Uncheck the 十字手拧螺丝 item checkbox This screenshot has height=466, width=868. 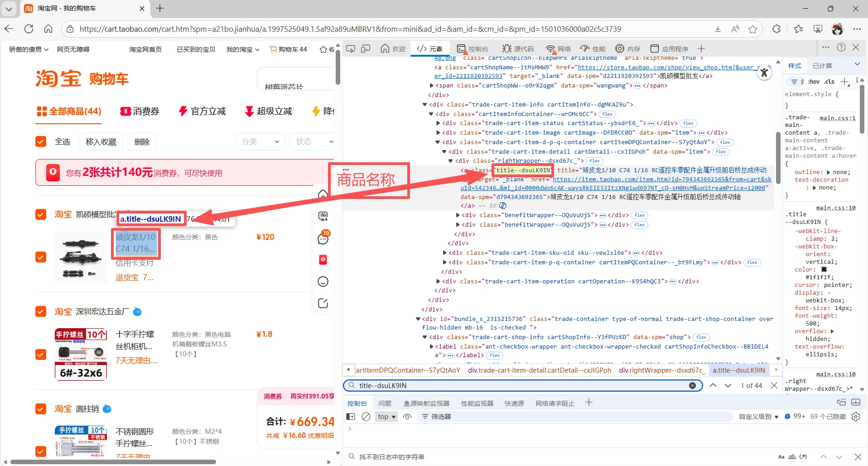pyautogui.click(x=41, y=354)
